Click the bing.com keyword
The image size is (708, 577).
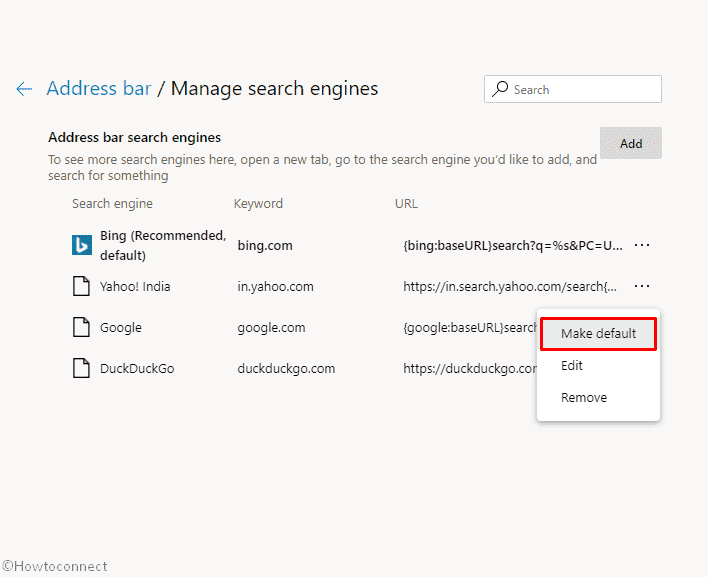(265, 246)
